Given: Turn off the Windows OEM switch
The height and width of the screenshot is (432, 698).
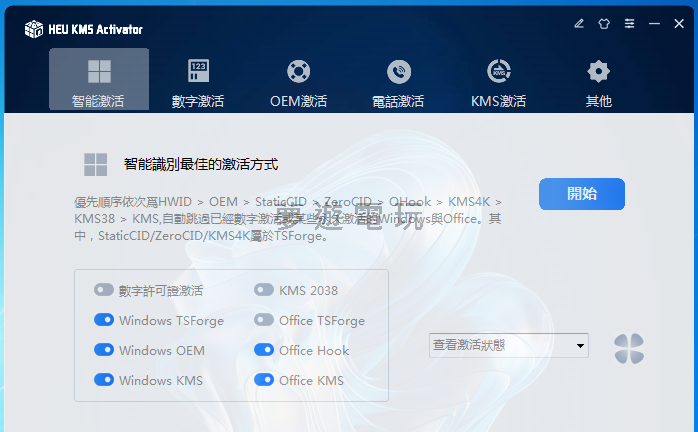Looking at the screenshot, I should [104, 350].
